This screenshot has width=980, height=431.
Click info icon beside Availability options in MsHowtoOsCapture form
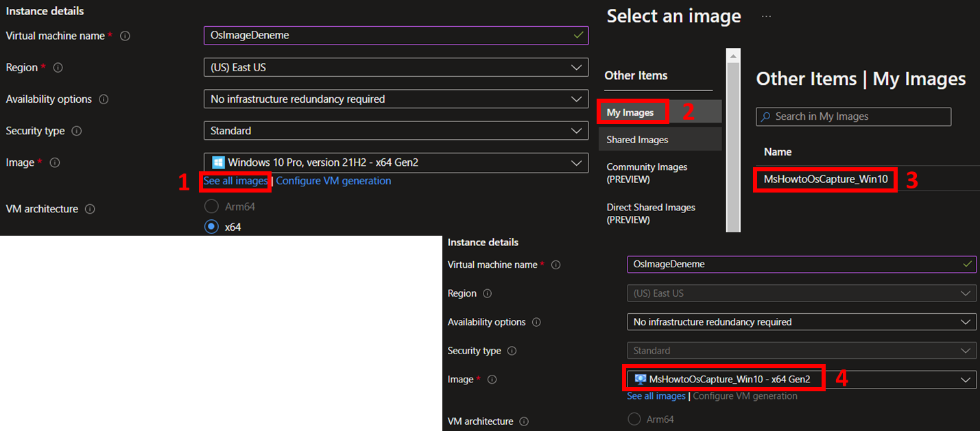537,322
